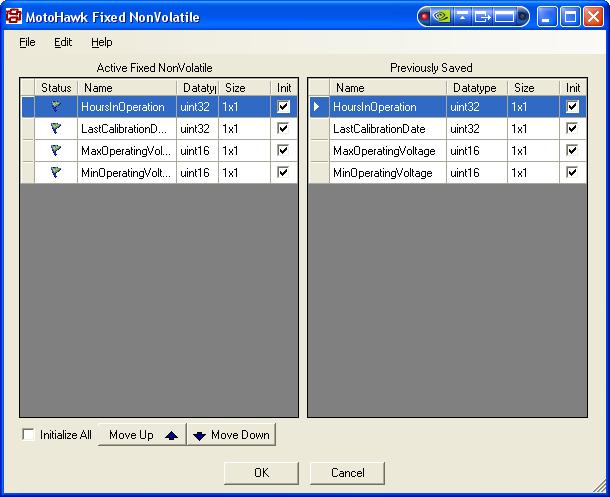This screenshot has width=610, height=497.
Task: Select the MaxOperatingVol... row name in Active list
Action: pos(126,151)
